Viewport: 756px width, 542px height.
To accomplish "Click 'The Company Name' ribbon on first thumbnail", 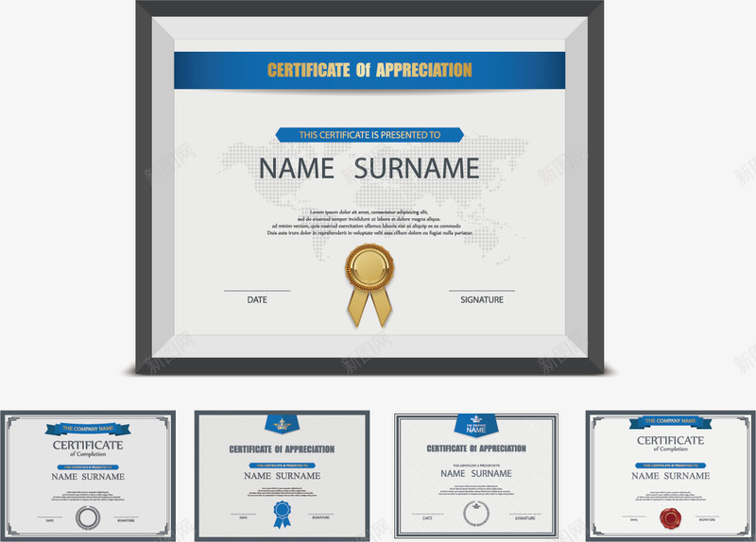I will coord(87,429).
